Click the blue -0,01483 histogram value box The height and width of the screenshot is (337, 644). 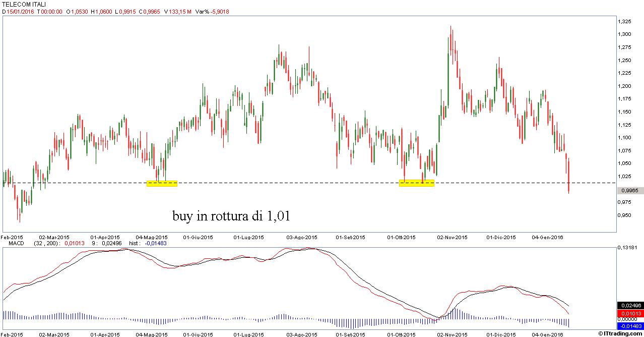coord(630,327)
